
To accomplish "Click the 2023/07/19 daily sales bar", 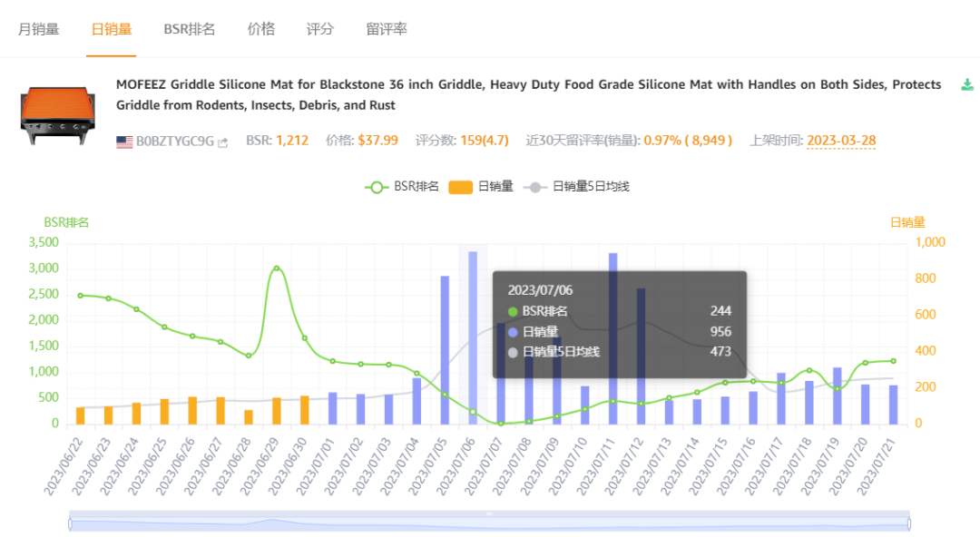I will click(838, 395).
